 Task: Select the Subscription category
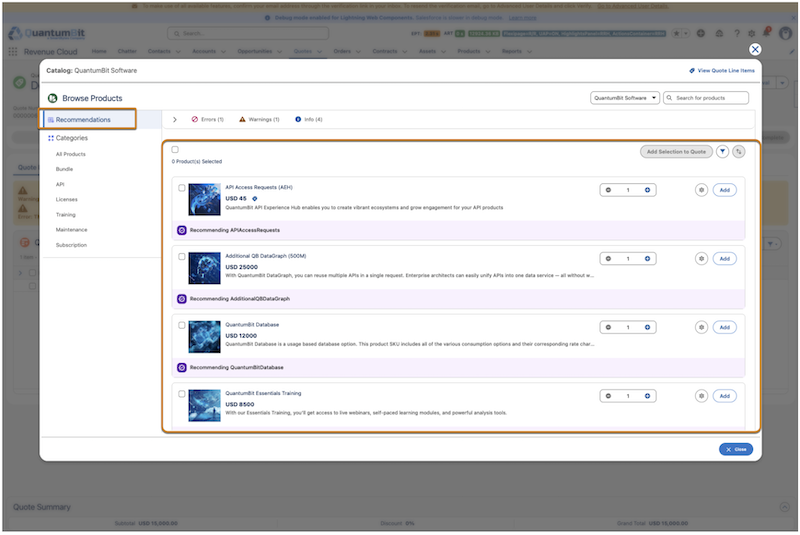[x=71, y=246]
